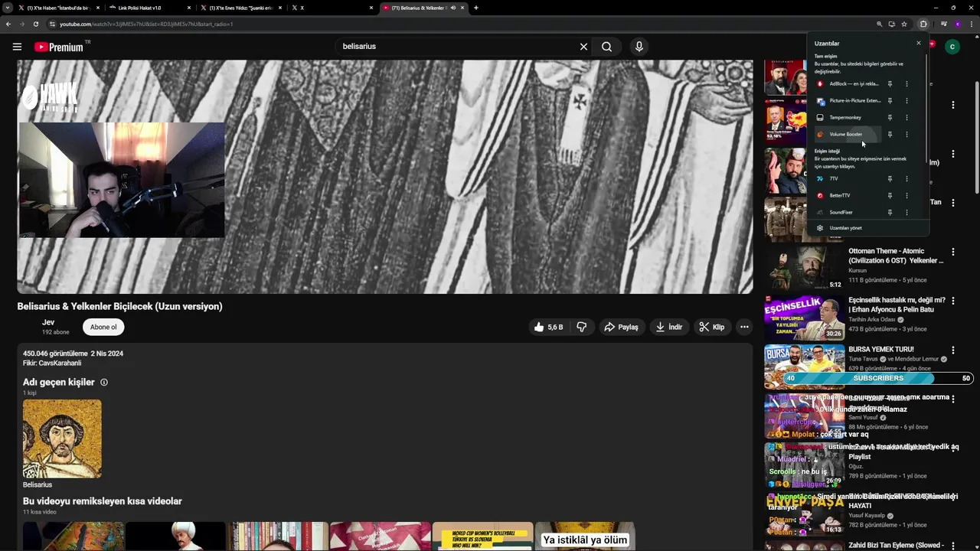The height and width of the screenshot is (551, 980).
Task: Open media controls icon in toolbar
Action: (943, 24)
